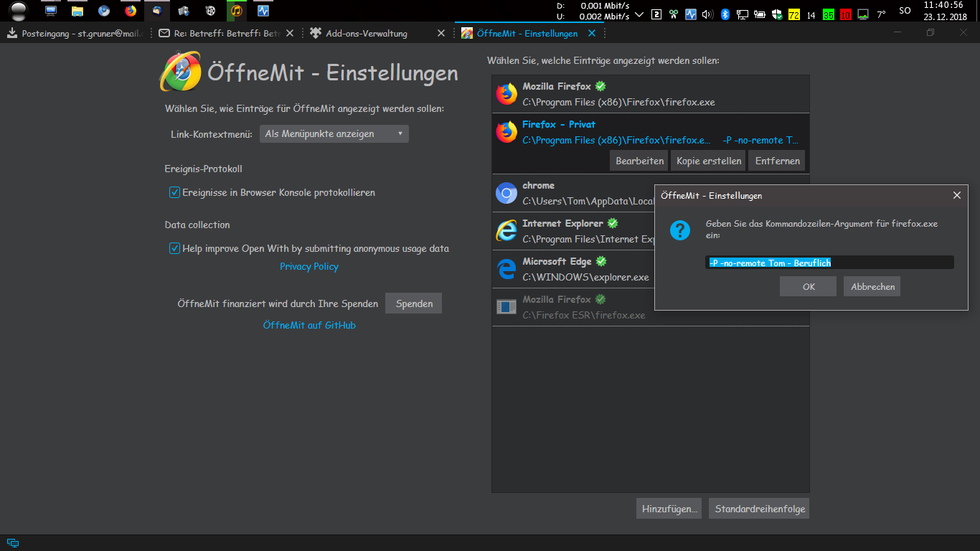Click the Firefox – Privat entry icon
The width and height of the screenshot is (980, 551).
(507, 132)
